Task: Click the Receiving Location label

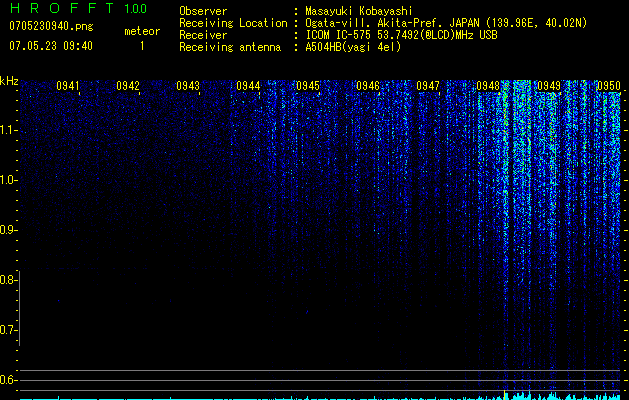Action: 233,23
